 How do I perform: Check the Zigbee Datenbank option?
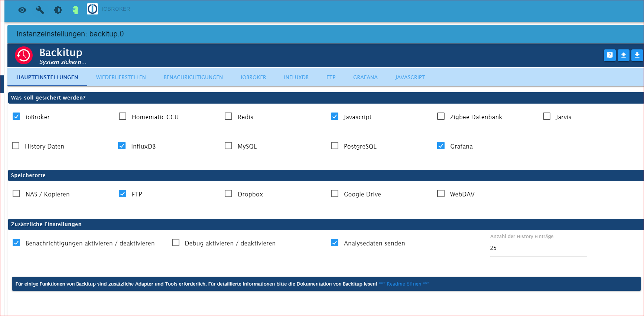(441, 117)
